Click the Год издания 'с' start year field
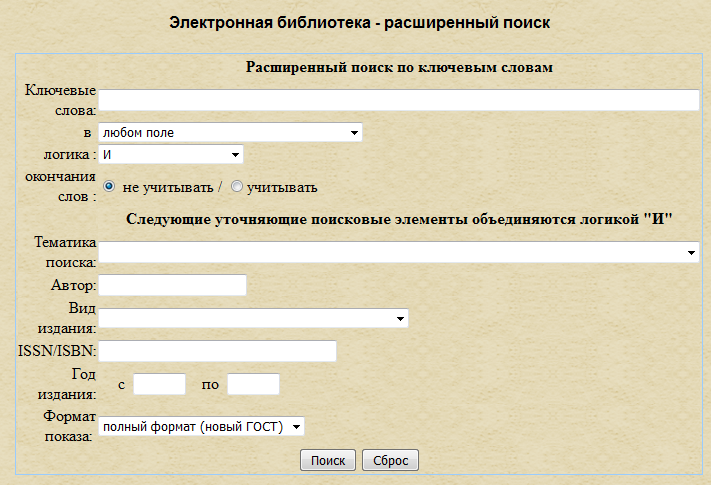Image resolution: width=711 pixels, height=485 pixels. point(160,384)
